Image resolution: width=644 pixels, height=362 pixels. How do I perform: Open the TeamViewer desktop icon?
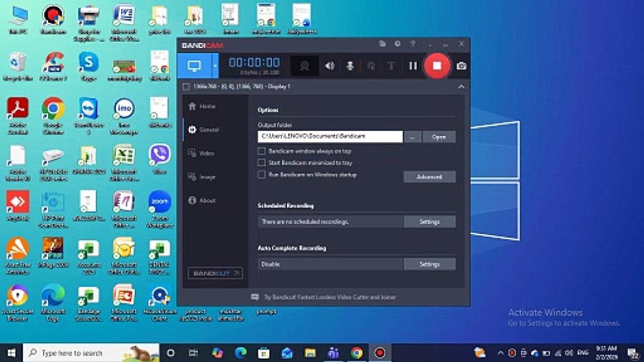click(x=89, y=116)
